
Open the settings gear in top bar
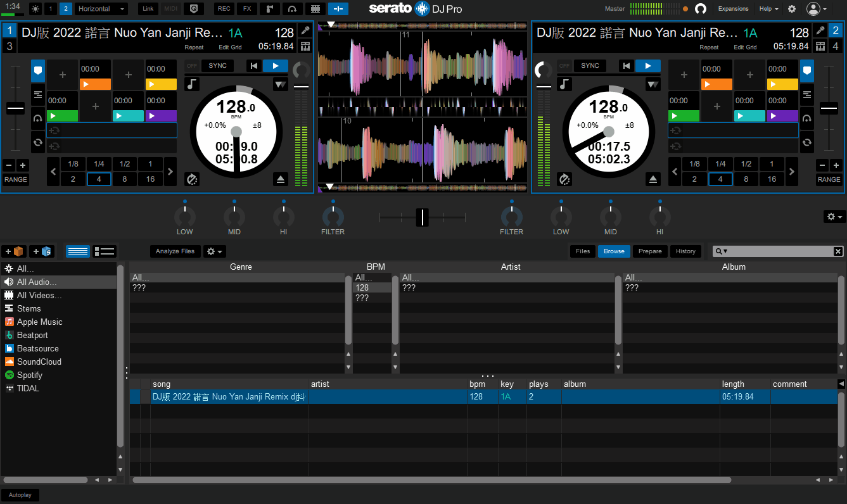(792, 9)
